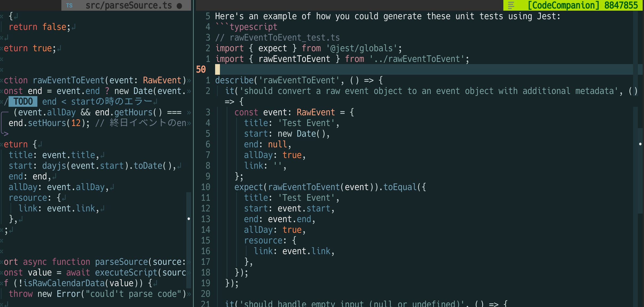The image size is (644, 307).
Task: Click the 'eturn true;' statement
Action: click(30, 48)
